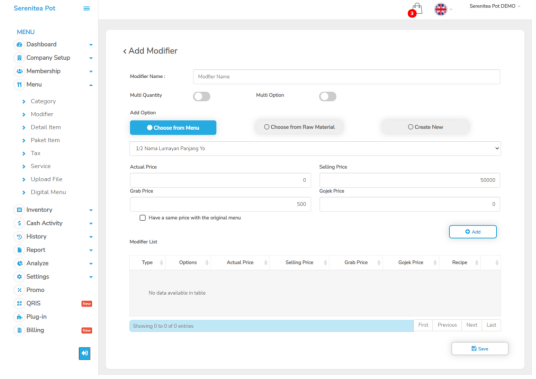Expand the Company Setup submenu arrow
This screenshot has width=536, height=379.
(91, 58)
